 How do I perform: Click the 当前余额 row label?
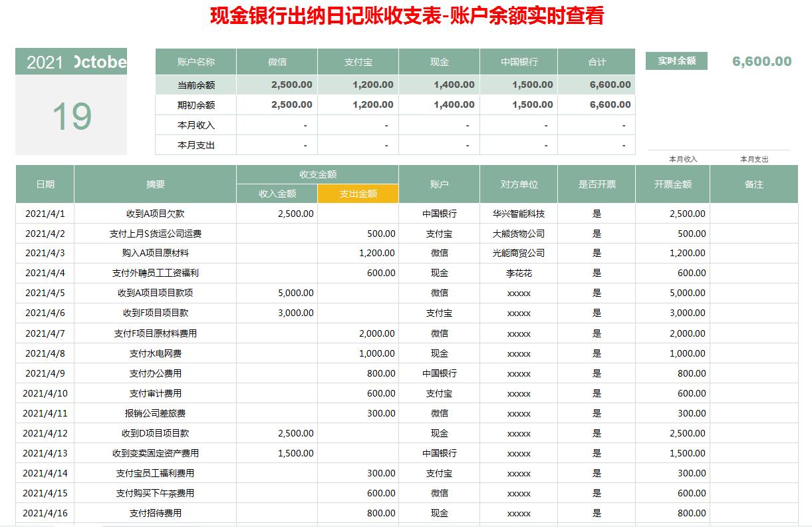[x=195, y=85]
